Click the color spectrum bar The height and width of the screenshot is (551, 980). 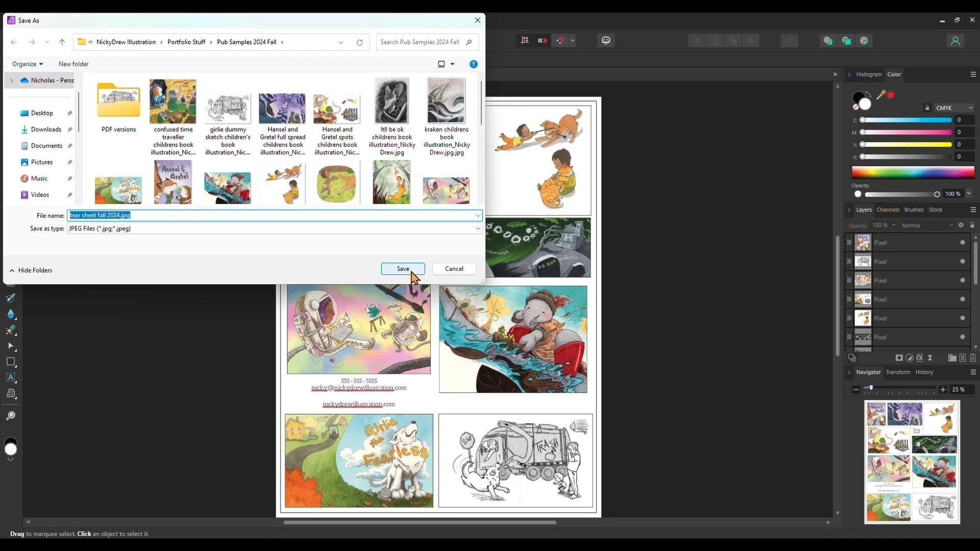[913, 172]
